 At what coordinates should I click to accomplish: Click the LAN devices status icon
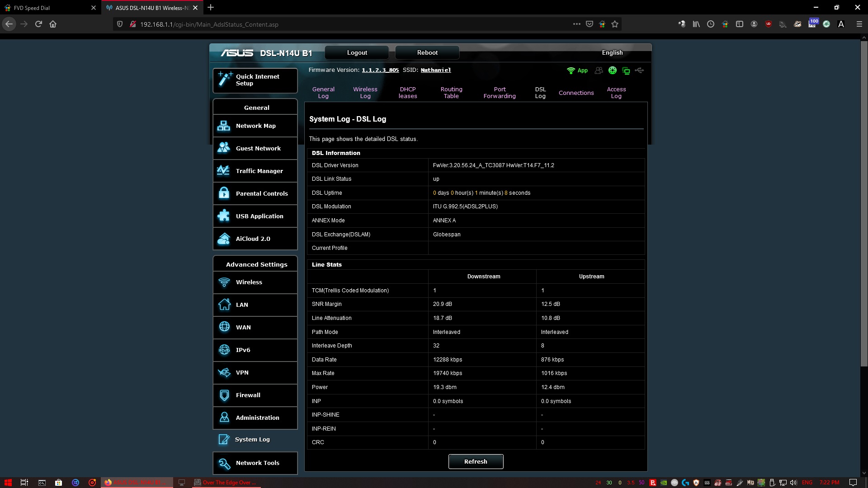pyautogui.click(x=626, y=70)
